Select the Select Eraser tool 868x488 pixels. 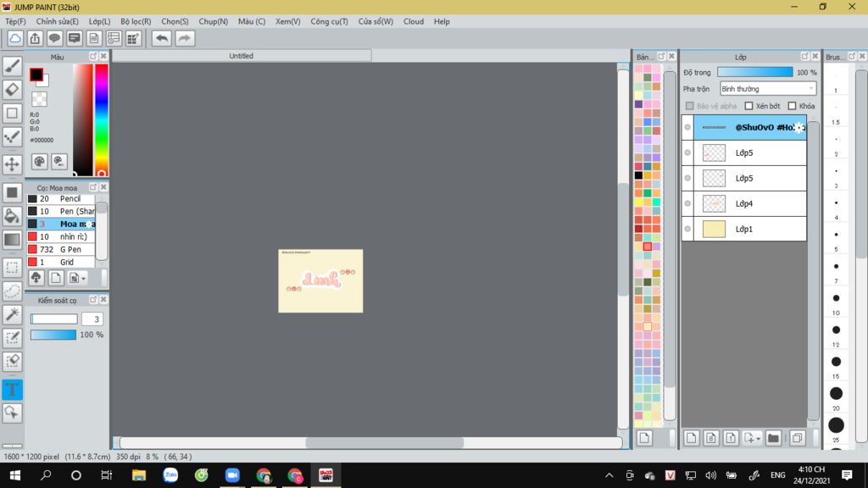pyautogui.click(x=12, y=361)
